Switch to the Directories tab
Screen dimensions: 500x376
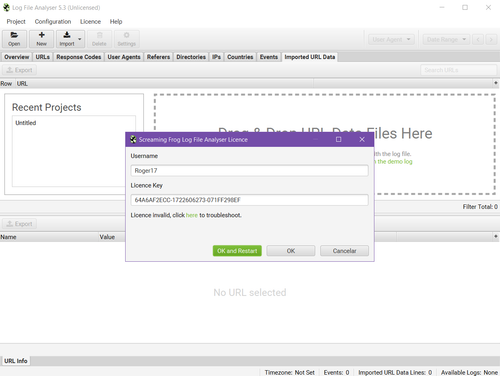[x=191, y=57]
